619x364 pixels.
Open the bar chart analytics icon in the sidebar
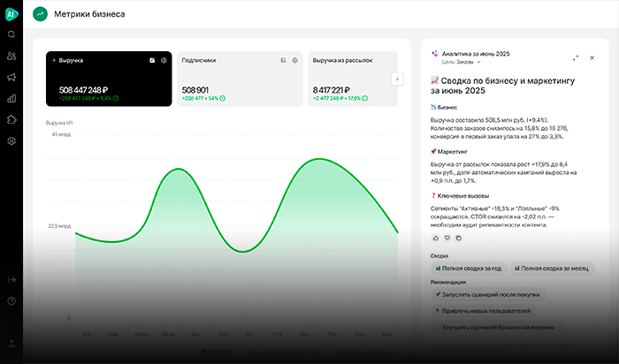(x=11, y=99)
